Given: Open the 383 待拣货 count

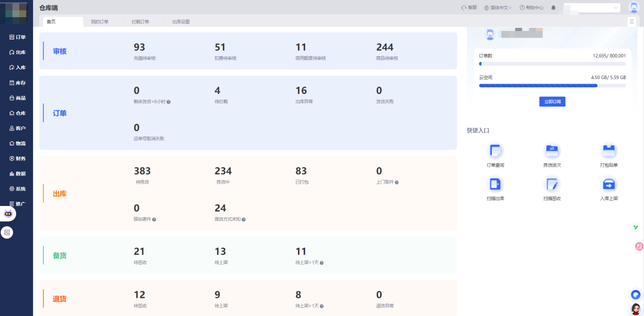Looking at the screenshot, I should pos(142,171).
